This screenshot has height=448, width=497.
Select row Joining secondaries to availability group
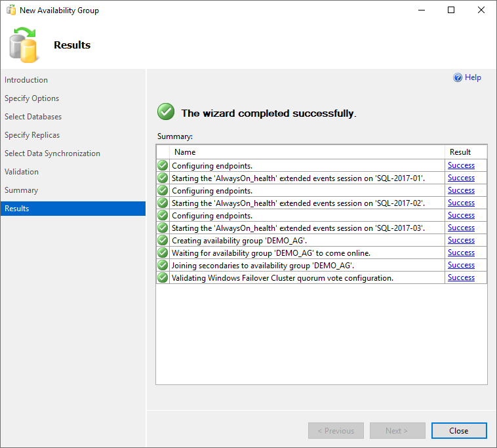pos(322,265)
